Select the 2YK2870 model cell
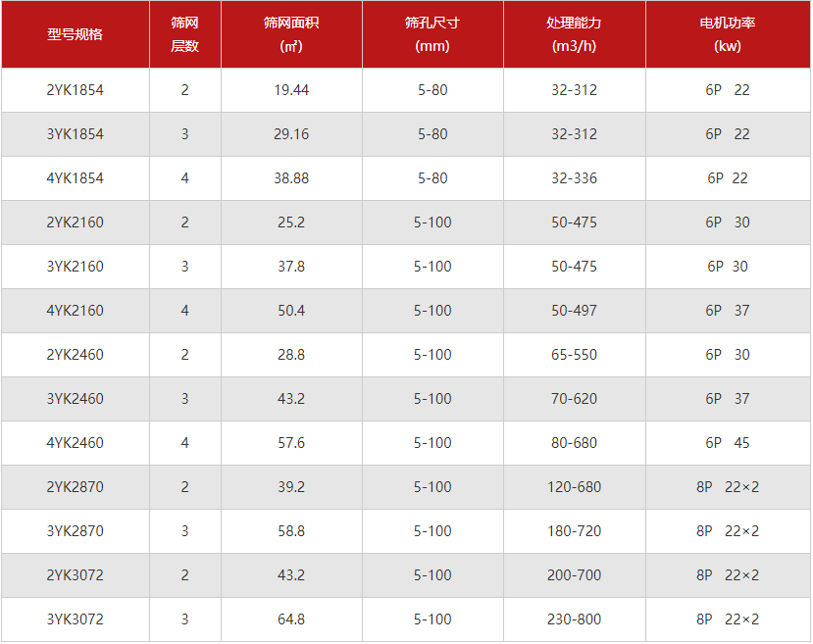 [76, 487]
